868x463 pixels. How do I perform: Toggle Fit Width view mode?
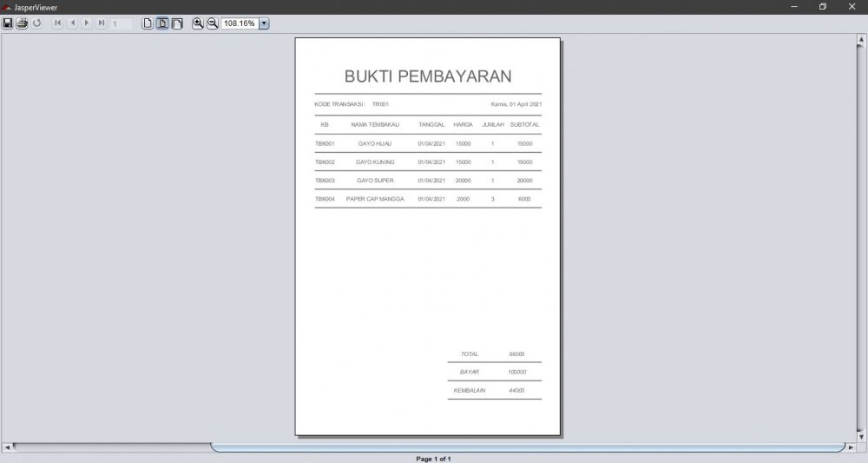pos(177,23)
